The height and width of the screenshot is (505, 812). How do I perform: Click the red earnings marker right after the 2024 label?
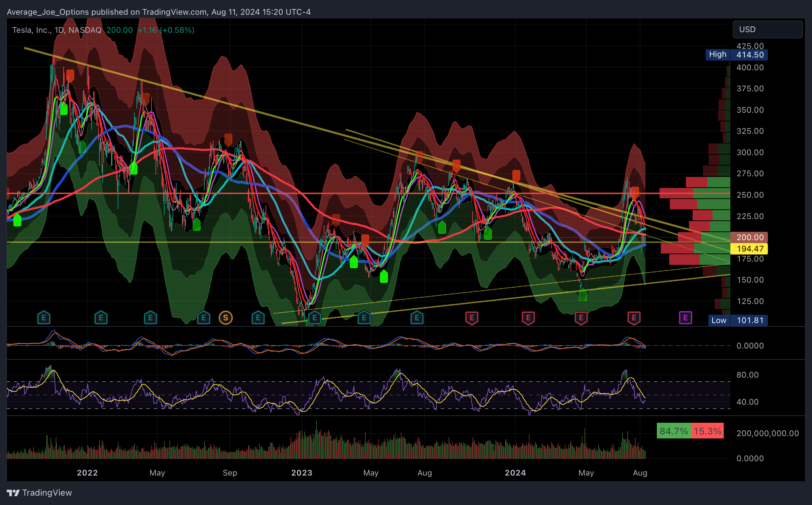click(528, 318)
